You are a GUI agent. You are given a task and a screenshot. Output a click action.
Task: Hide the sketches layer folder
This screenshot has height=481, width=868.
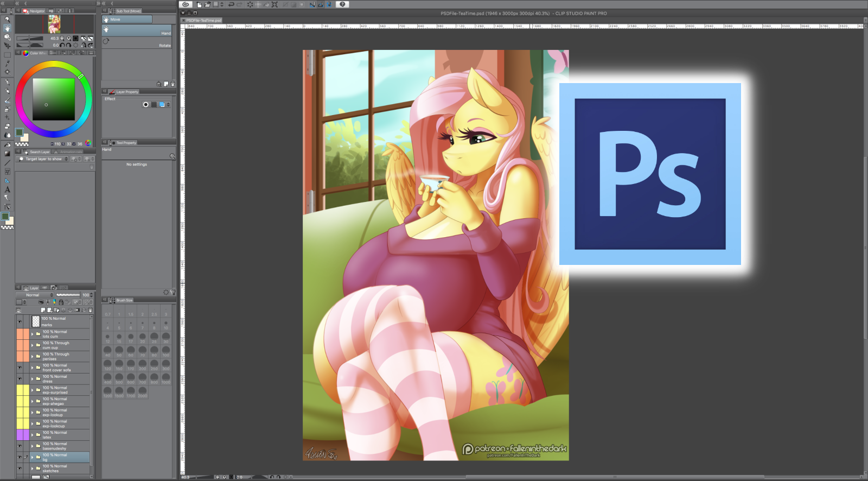click(20, 469)
